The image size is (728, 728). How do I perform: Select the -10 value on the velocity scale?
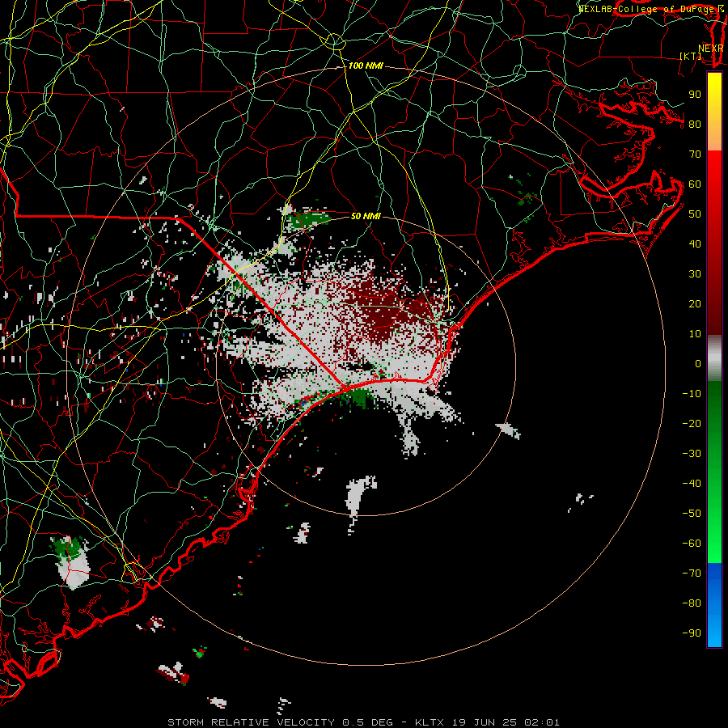692,394
